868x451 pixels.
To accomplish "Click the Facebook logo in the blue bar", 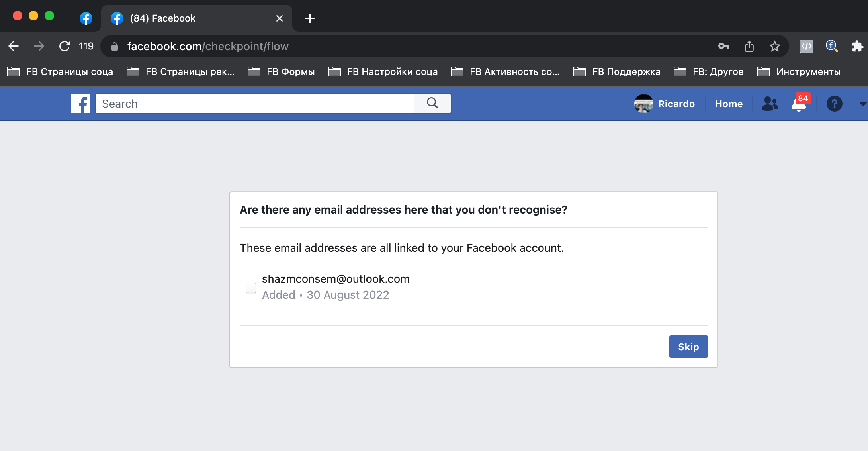I will click(x=80, y=104).
